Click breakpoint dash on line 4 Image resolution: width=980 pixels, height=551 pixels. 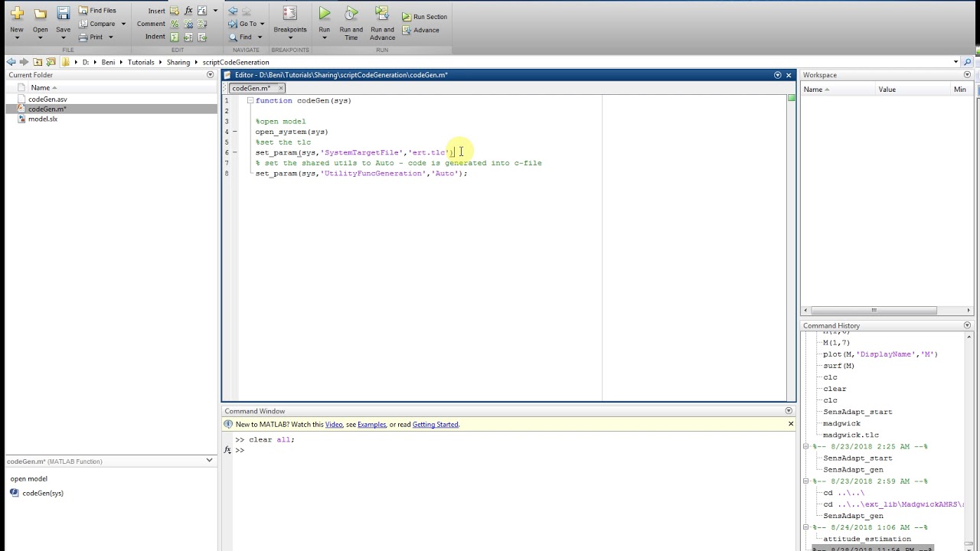point(235,132)
